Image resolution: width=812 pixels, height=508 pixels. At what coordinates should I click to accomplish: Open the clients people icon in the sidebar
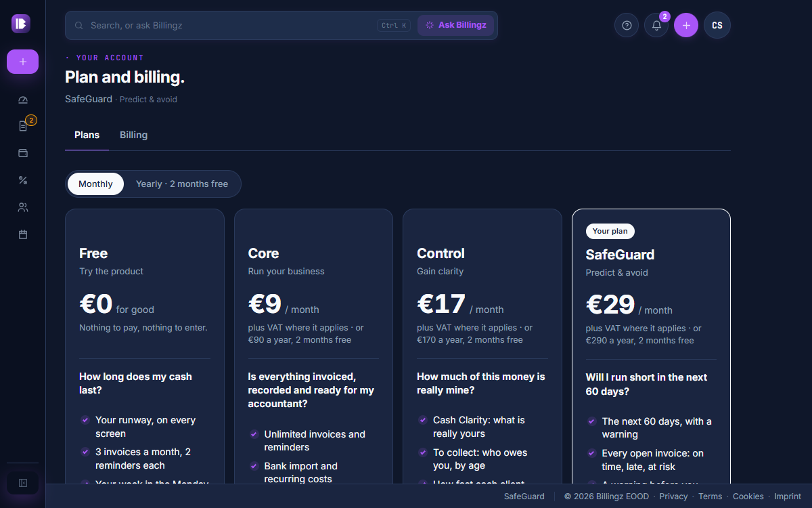click(x=23, y=207)
